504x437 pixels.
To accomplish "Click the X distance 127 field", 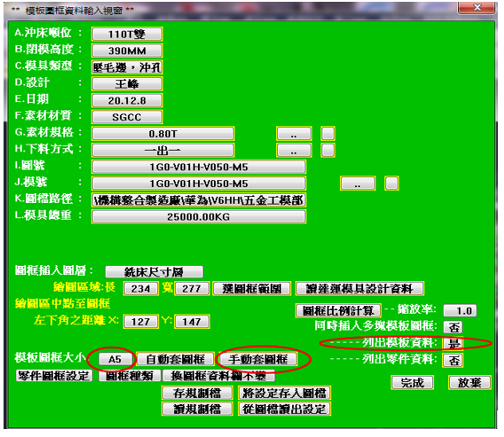I will tap(141, 322).
